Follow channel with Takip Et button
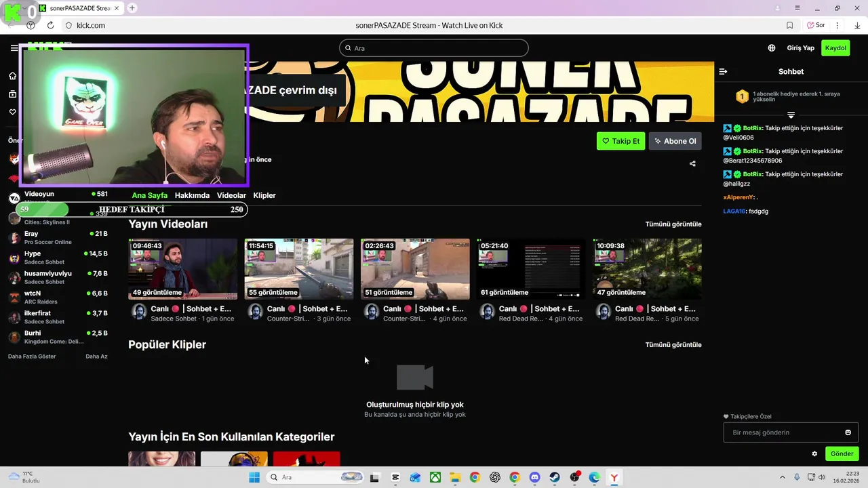Image resolution: width=868 pixels, height=488 pixels. [620, 141]
